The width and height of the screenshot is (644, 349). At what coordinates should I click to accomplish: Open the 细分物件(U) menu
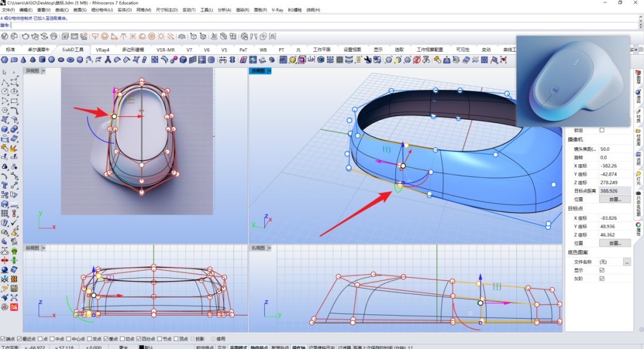[102, 10]
